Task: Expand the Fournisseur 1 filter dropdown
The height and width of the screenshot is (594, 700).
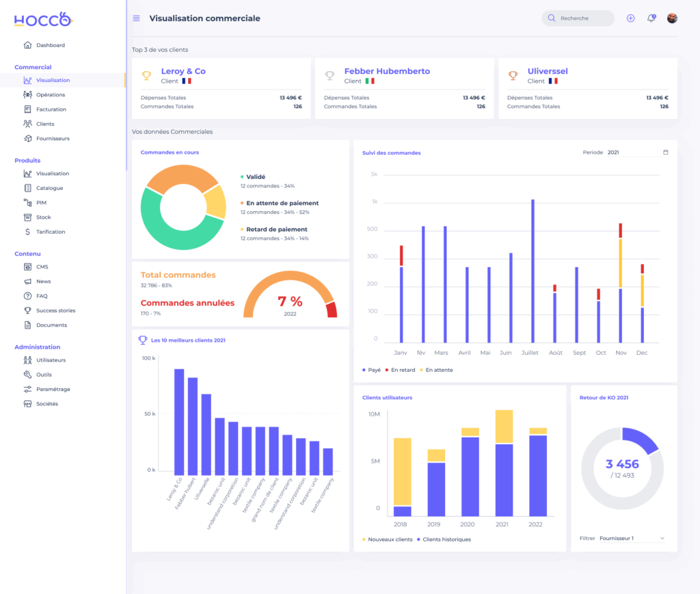Action: [632, 539]
